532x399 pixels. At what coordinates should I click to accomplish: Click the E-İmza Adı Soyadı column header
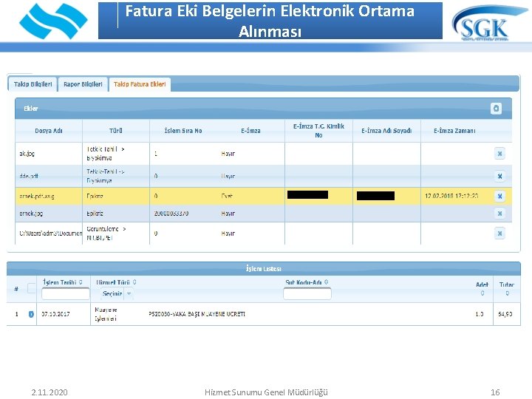pyautogui.click(x=386, y=131)
